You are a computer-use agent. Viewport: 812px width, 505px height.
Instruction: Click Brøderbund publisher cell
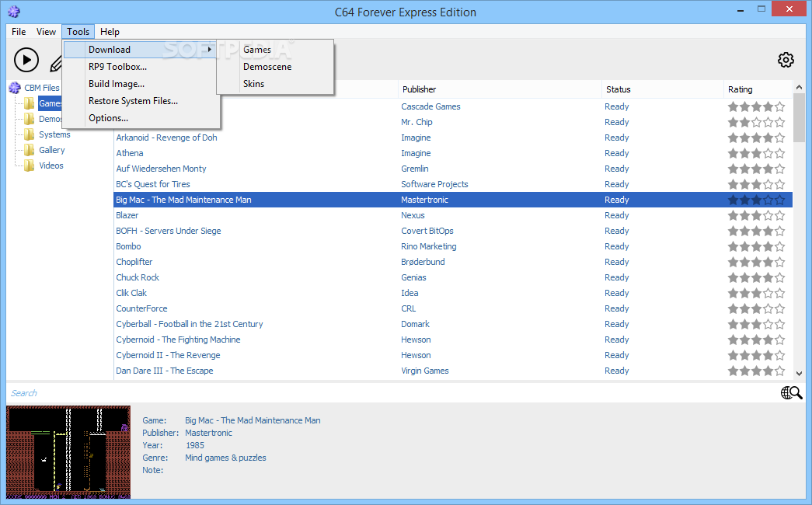tap(423, 262)
